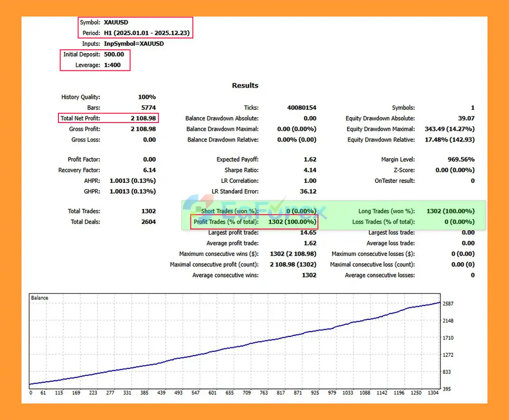Click the Equity Drawdown Maximal value
The image size is (509, 420).
coord(449,129)
